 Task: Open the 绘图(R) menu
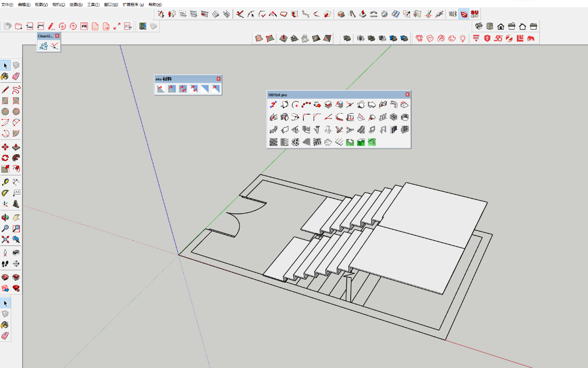pyautogui.click(x=76, y=4)
